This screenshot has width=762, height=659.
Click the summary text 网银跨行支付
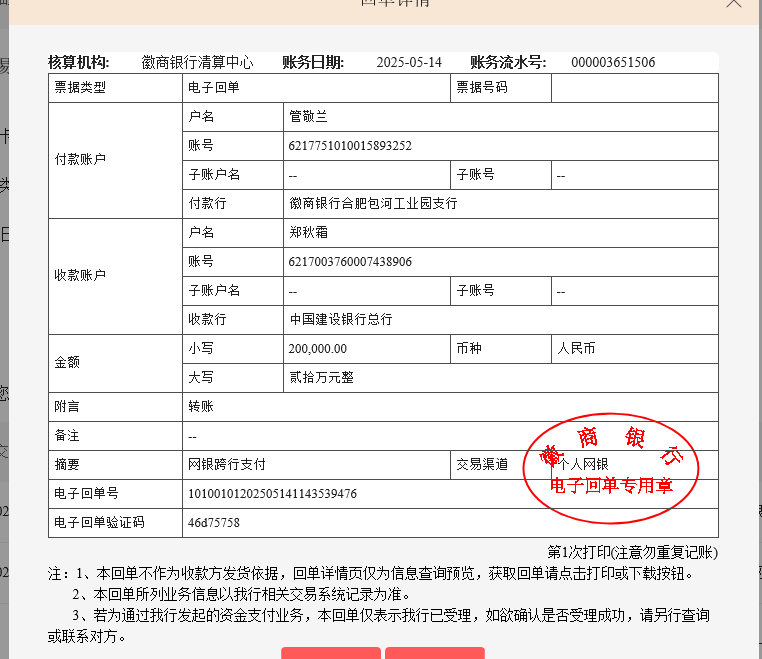(x=227, y=465)
